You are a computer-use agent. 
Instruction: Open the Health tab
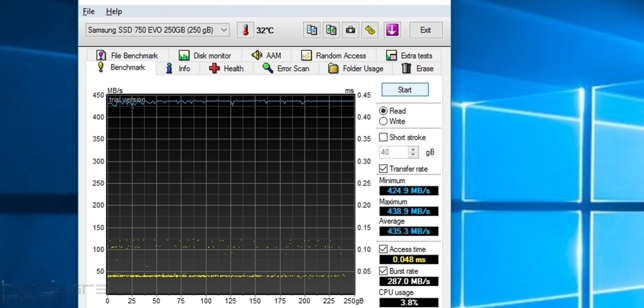(226, 68)
